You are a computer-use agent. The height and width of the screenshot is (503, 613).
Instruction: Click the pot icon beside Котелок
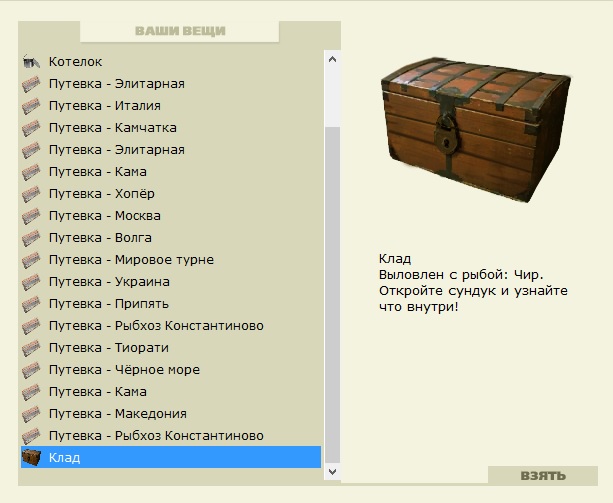coord(31,62)
